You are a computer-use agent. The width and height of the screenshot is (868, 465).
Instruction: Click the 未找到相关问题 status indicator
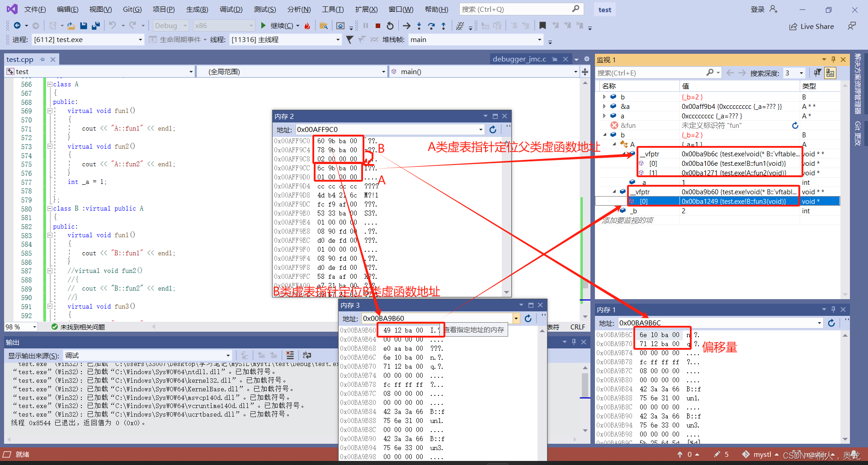click(x=78, y=327)
